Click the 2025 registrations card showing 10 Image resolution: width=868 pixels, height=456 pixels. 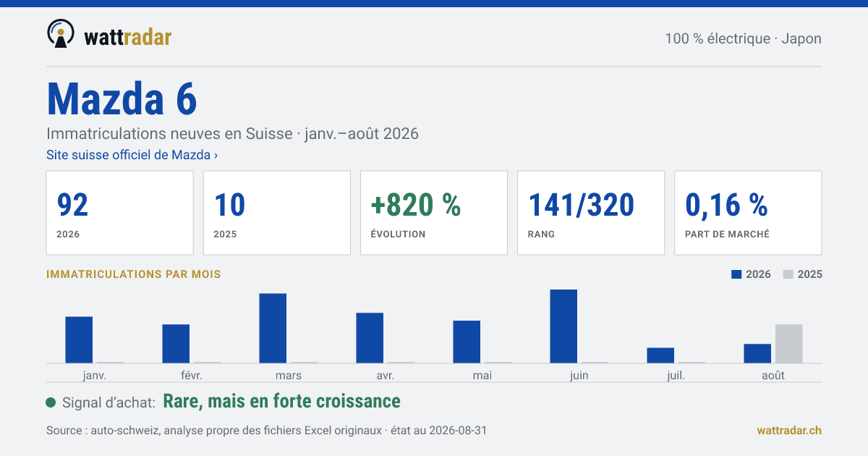pos(277,213)
